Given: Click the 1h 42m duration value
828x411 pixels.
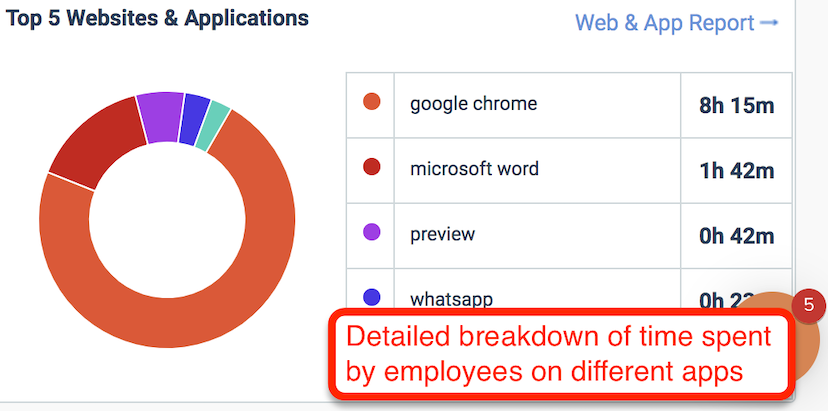Looking at the screenshot, I should click(737, 171).
